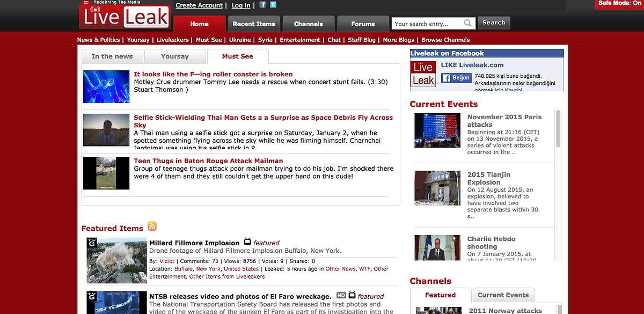The height and width of the screenshot is (314, 644).
Task: Open 2015 Tianjin Explosion event
Action: coord(488,179)
